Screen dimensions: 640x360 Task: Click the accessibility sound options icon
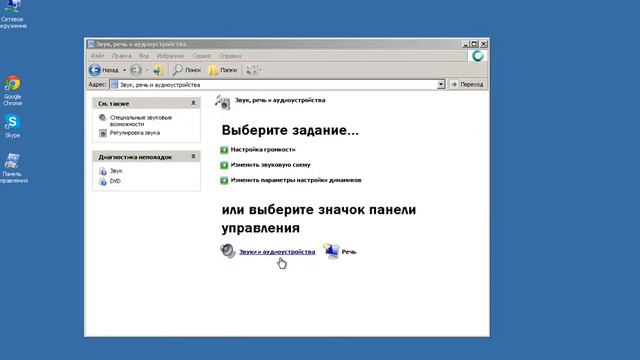[x=102, y=118]
